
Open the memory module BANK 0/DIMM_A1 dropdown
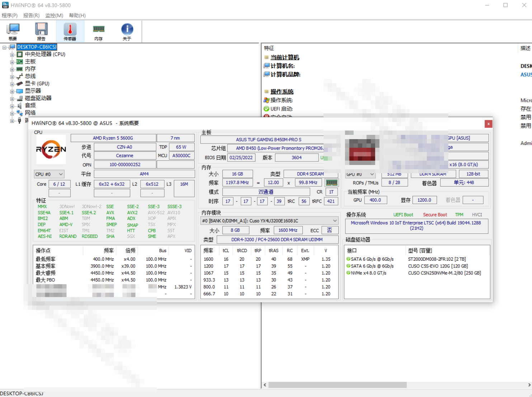click(x=269, y=221)
